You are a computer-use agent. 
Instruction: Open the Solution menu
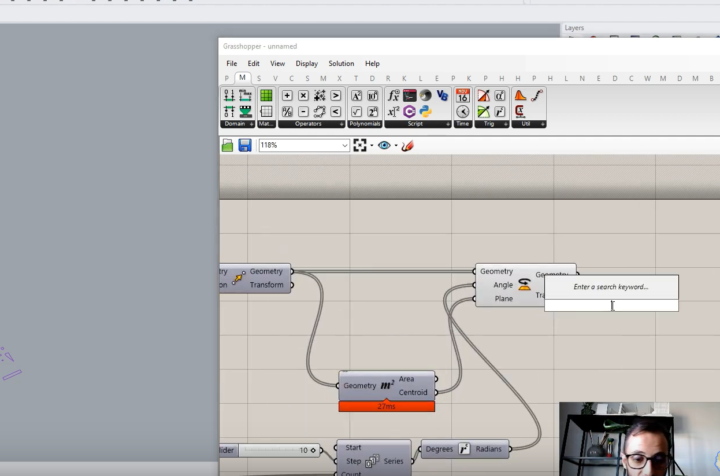click(x=341, y=63)
